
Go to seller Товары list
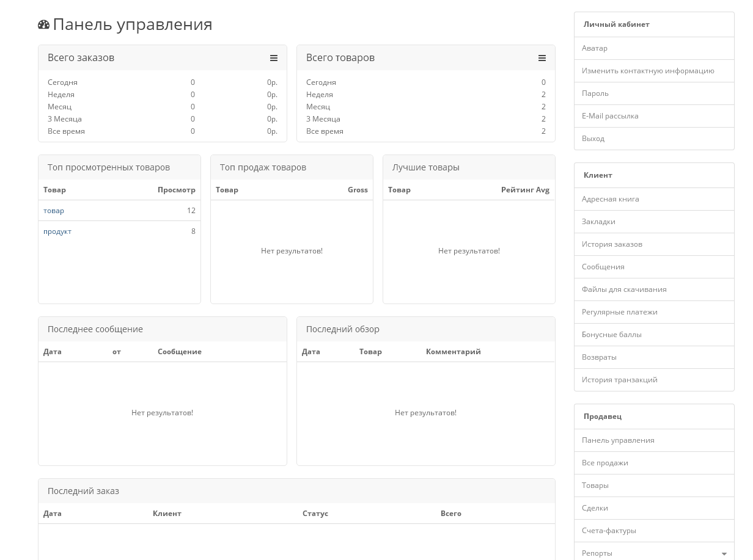click(595, 485)
